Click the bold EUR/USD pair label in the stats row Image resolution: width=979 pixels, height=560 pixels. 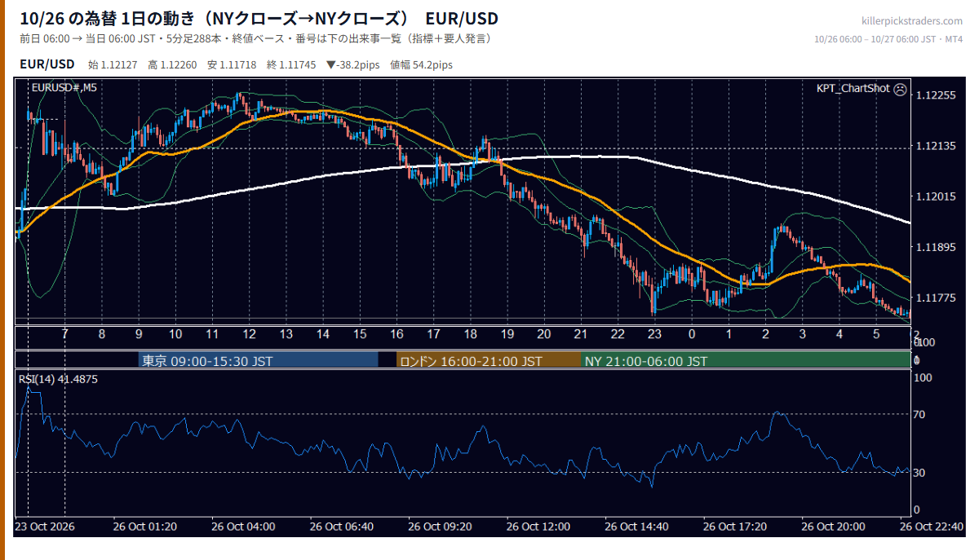pyautogui.click(x=47, y=64)
